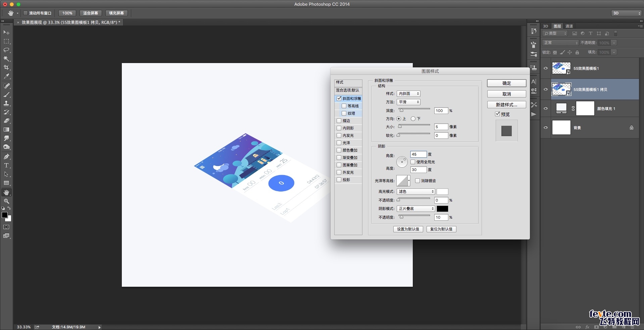Screen dimensions: 644x330
Task: Enable the 投影 (Drop Shadow) checkbox
Action: tap(339, 180)
